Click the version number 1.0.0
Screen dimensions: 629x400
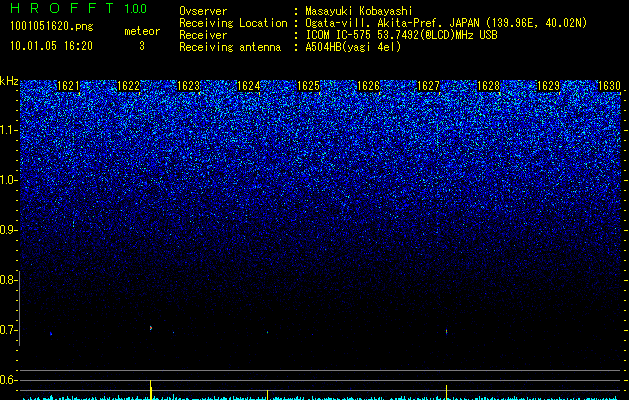(x=135, y=8)
